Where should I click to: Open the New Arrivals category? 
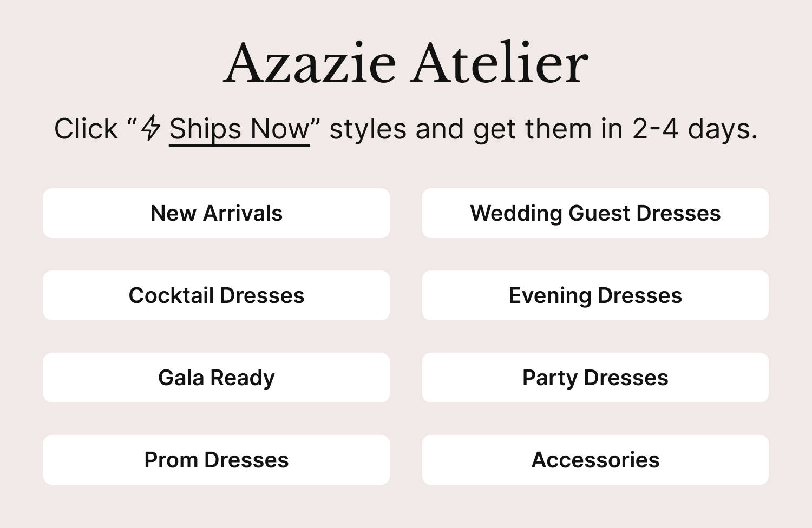(x=217, y=213)
